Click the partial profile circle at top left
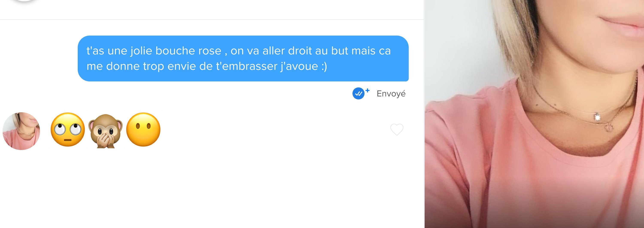Image resolution: width=644 pixels, height=228 pixels. (24, 1)
